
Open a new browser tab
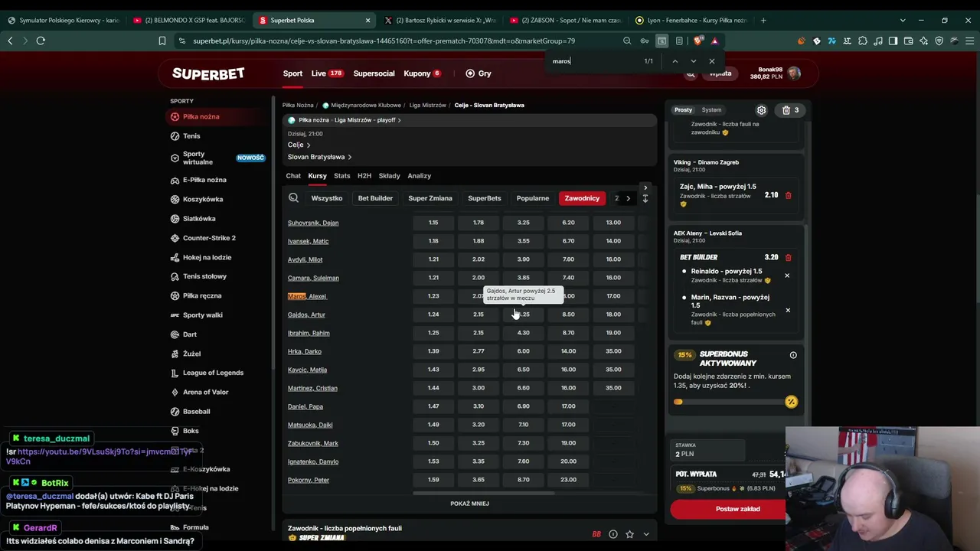tap(763, 20)
